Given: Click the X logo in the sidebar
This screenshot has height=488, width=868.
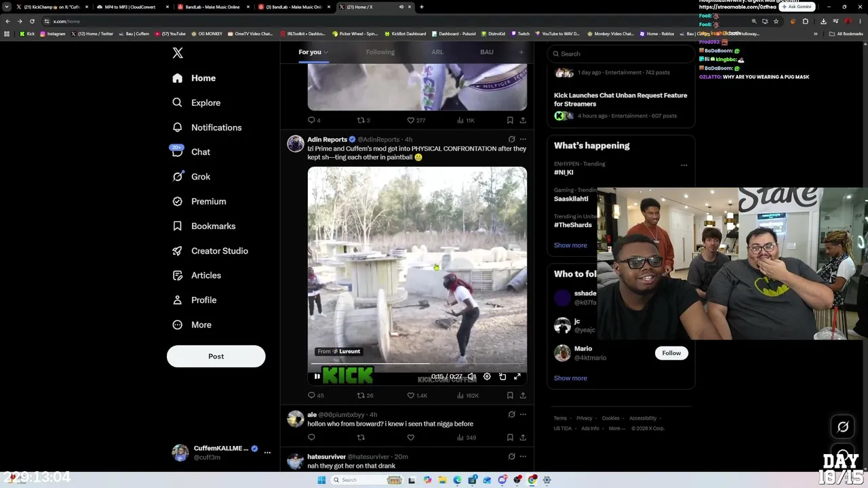Looking at the screenshot, I should click(x=178, y=53).
